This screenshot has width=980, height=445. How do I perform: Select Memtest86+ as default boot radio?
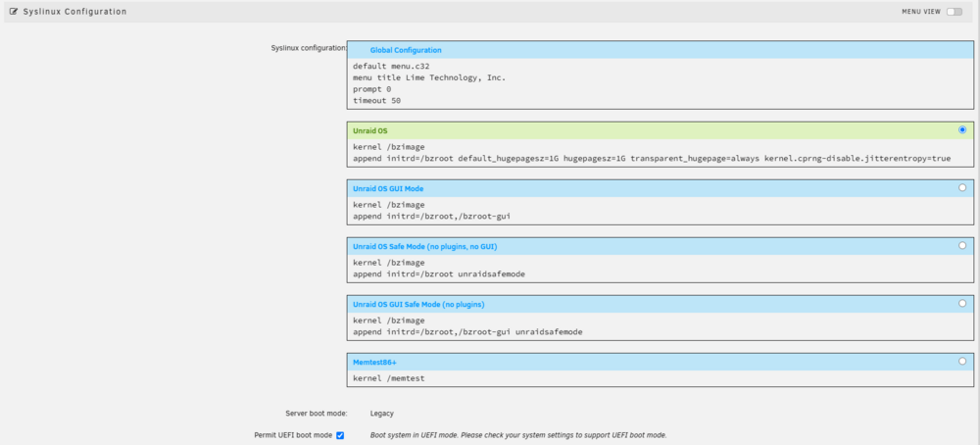[962, 362]
